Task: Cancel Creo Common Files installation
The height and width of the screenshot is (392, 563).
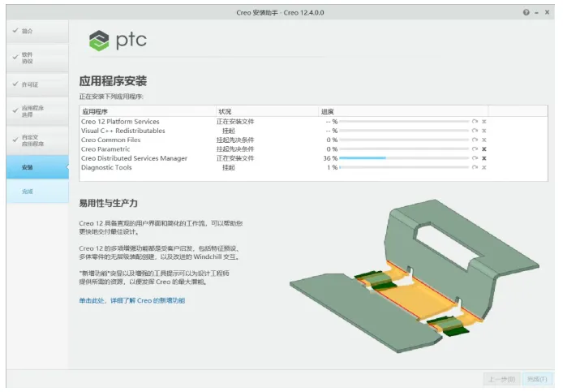Action: click(x=484, y=140)
